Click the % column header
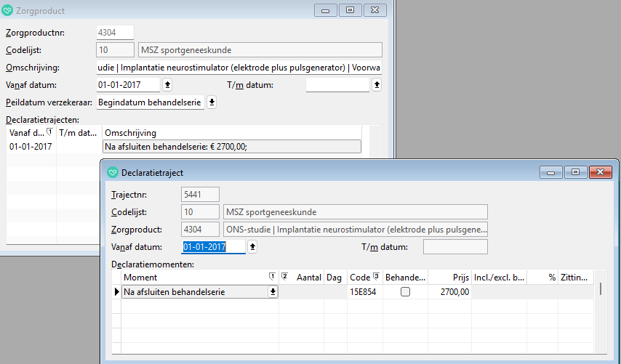Screen dimensions: 621x364 tap(542, 278)
